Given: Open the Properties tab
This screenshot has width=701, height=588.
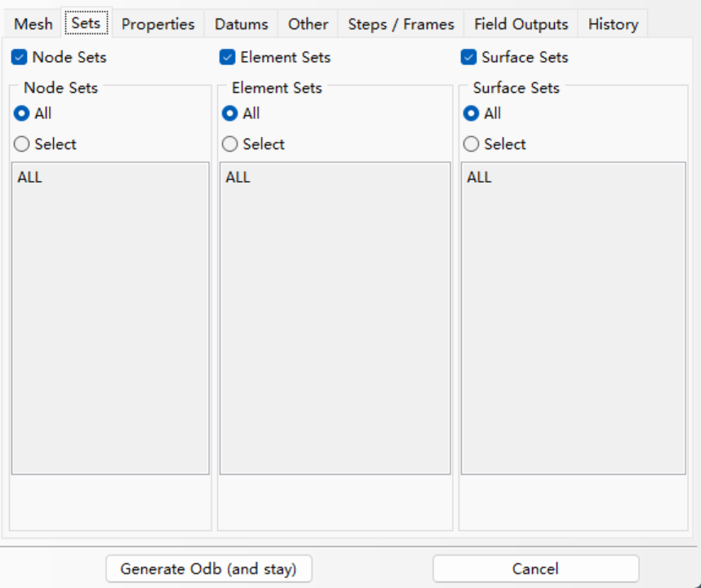Looking at the screenshot, I should (158, 24).
